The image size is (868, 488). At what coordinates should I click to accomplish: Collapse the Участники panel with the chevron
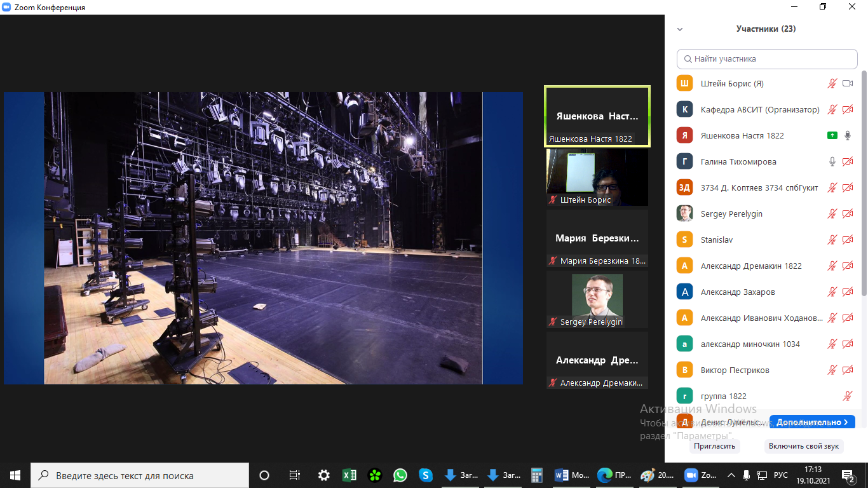point(680,29)
